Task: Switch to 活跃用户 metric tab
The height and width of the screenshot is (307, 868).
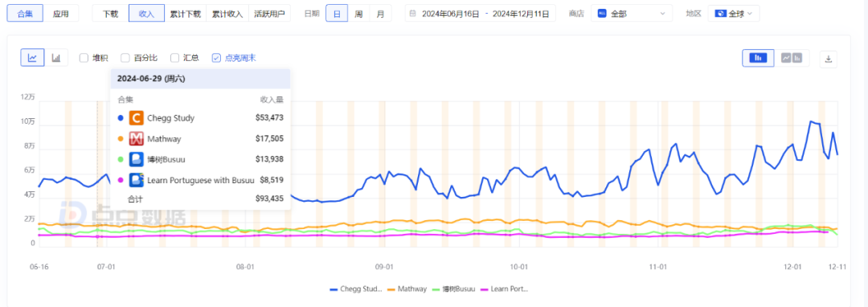Action: coord(269,14)
